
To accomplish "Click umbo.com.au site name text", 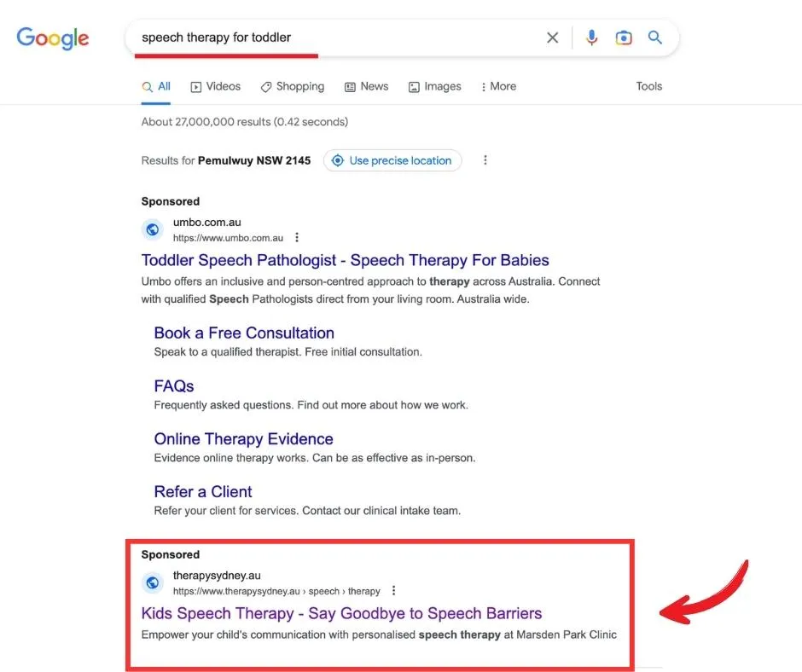I will coord(207,223).
